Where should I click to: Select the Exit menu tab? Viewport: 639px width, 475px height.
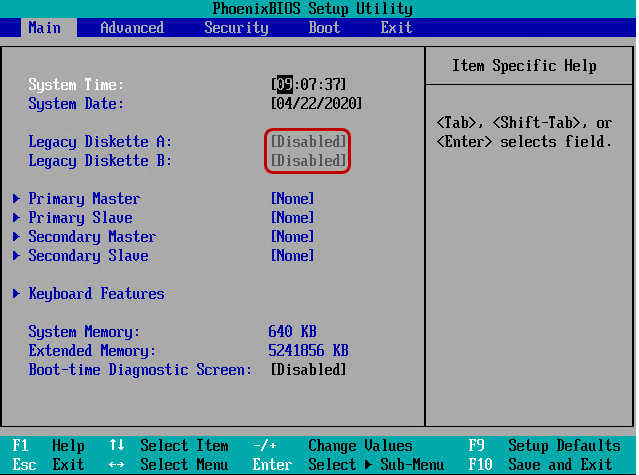coord(396,28)
